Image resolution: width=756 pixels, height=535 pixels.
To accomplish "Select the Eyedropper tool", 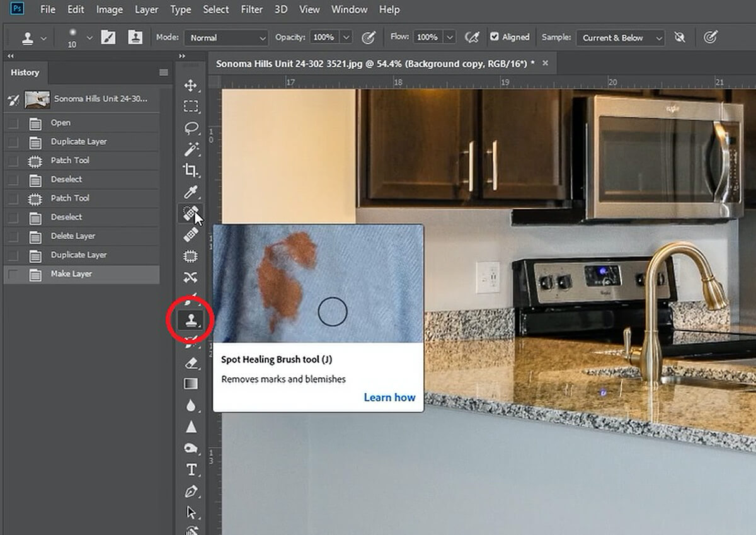I will (x=190, y=192).
